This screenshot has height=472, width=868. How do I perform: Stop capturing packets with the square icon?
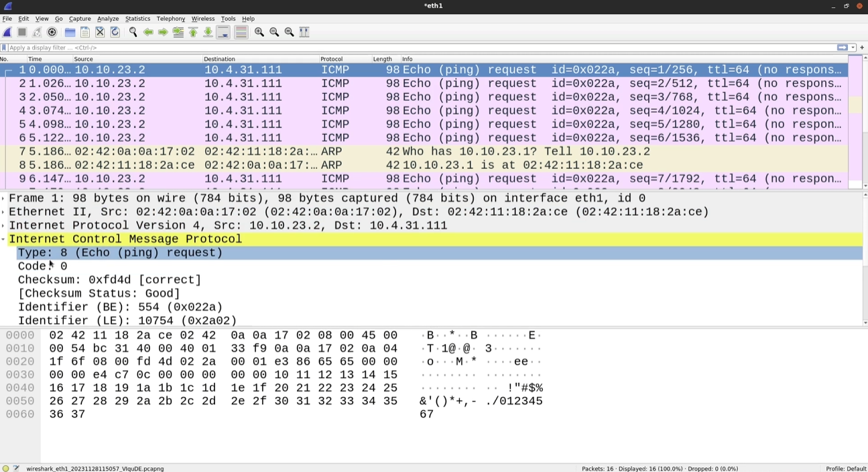[x=22, y=32]
